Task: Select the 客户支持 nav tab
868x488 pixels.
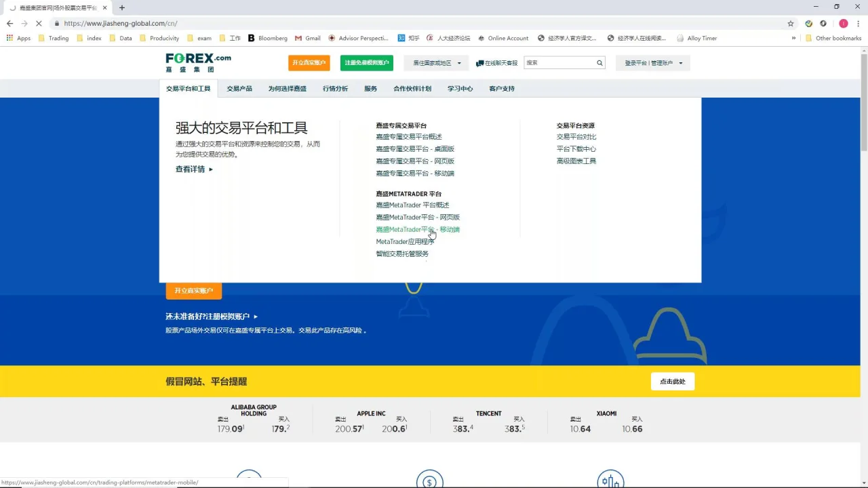Action: 502,89
